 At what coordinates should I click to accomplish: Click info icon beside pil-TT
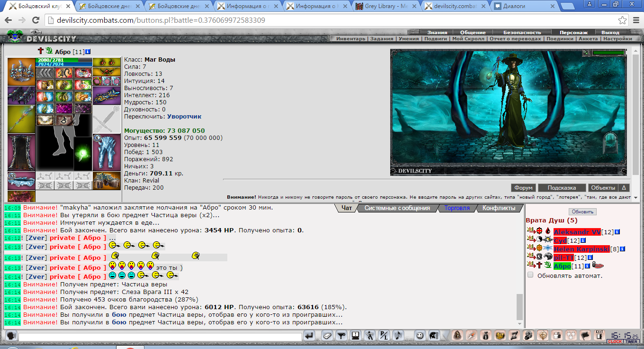point(590,257)
